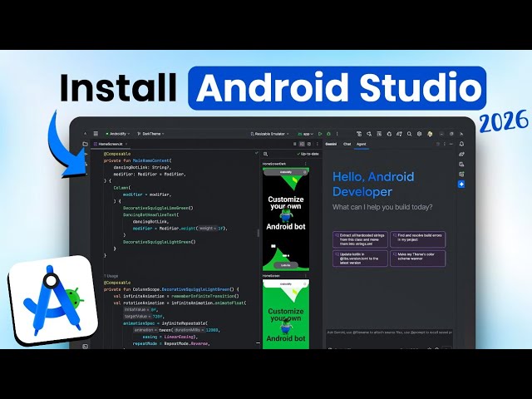Screen dimensions: 532x399
Task: Open the Notifications bell in right sidebar
Action: click(x=461, y=144)
